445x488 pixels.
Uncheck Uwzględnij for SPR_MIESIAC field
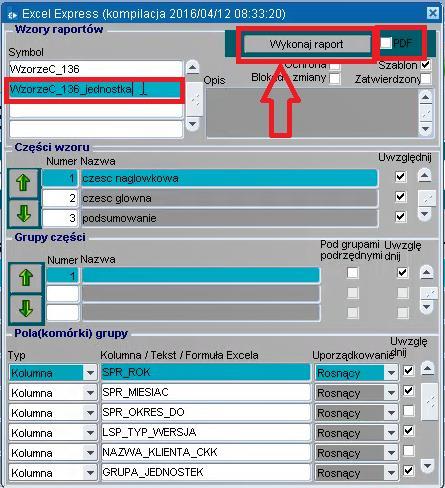pyautogui.click(x=409, y=390)
